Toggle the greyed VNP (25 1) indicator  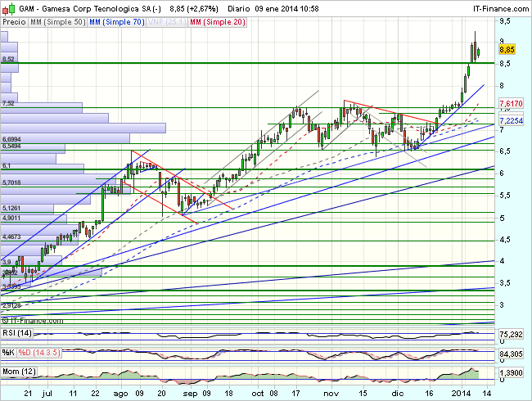[x=167, y=22]
